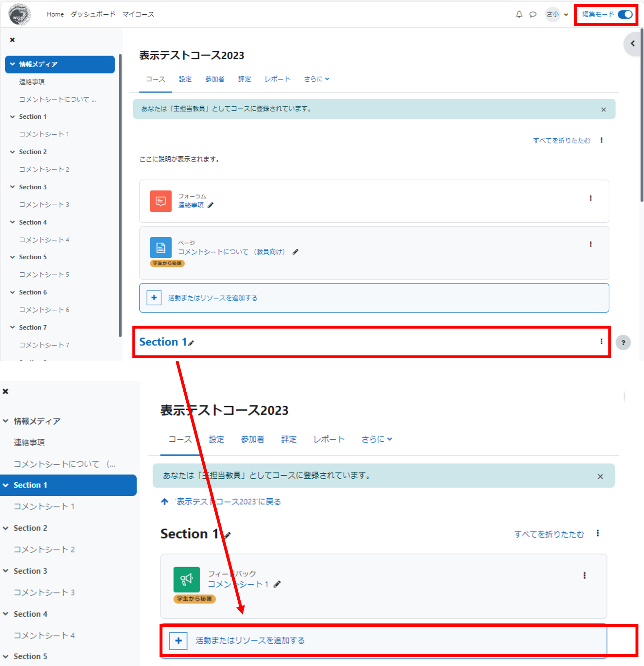Viewport: 644px width, 666px height.
Task: Select コメントシート 6 in course index
Action: pos(44,310)
